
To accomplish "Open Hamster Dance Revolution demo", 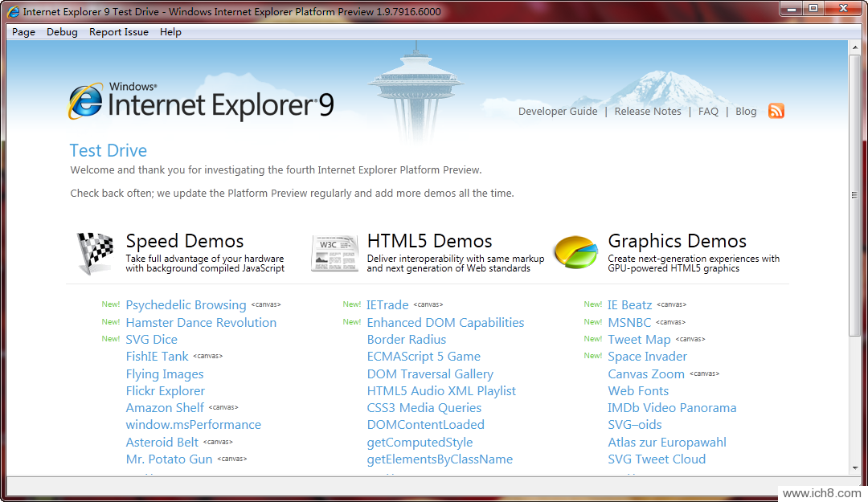I will click(x=201, y=323).
